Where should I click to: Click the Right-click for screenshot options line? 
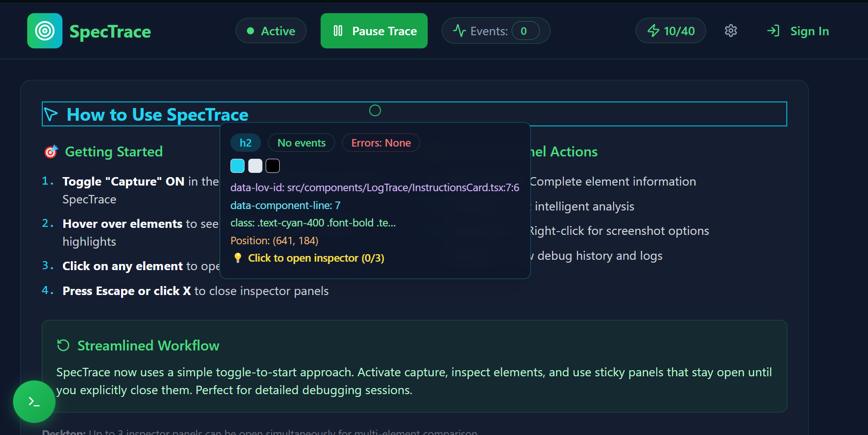(x=620, y=231)
